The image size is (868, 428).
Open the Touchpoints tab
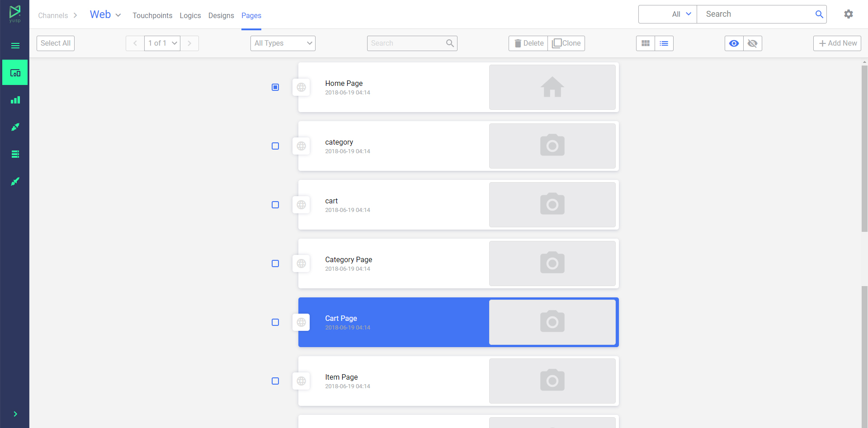click(152, 15)
